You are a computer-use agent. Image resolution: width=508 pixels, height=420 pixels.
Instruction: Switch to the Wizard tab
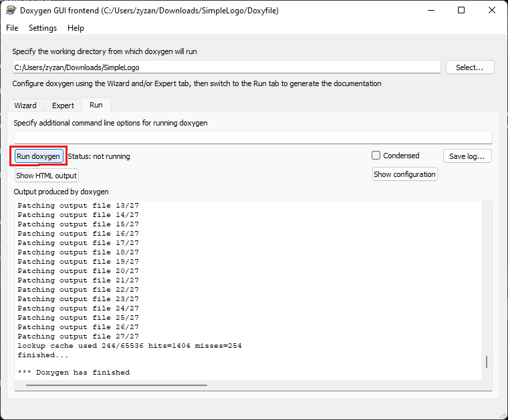(25, 106)
